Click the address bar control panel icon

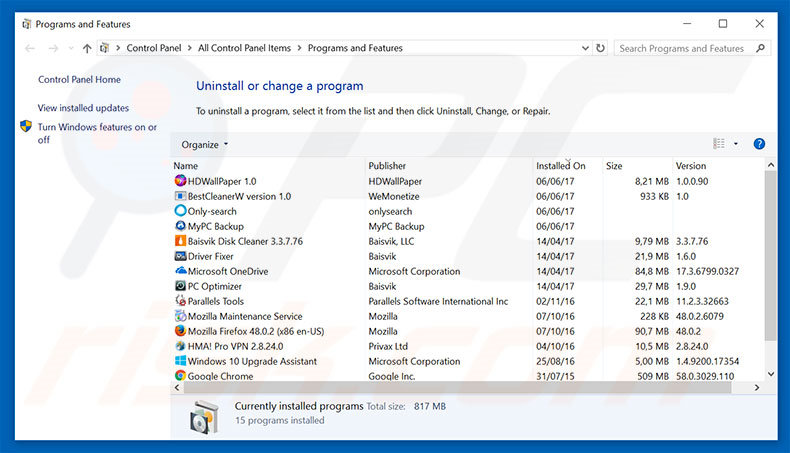coord(104,48)
